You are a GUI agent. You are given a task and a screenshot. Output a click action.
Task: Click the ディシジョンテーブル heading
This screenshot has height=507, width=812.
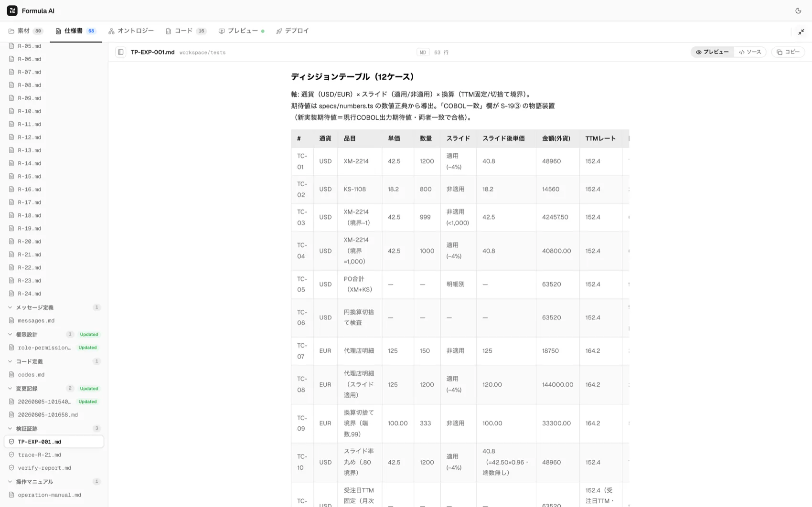point(354,77)
